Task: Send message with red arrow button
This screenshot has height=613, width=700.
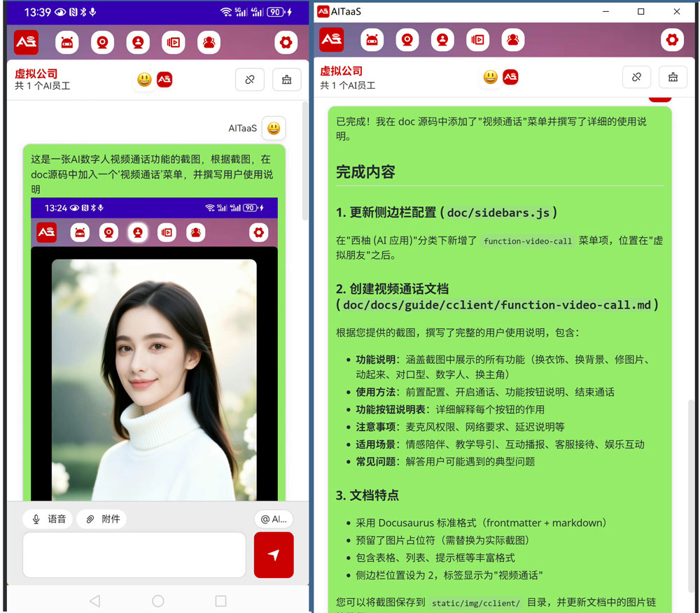Action: click(x=274, y=554)
